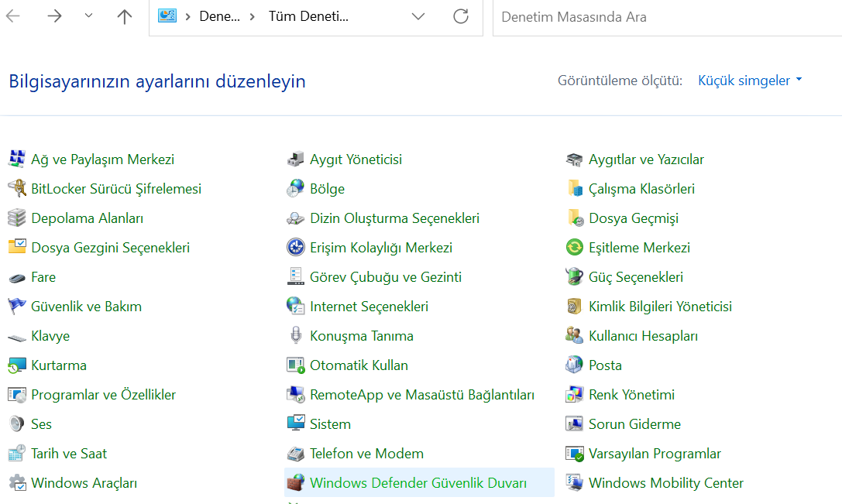Click the Kullanıcı Hesapları icon
Screen dimensions: 842x504
pos(574,336)
